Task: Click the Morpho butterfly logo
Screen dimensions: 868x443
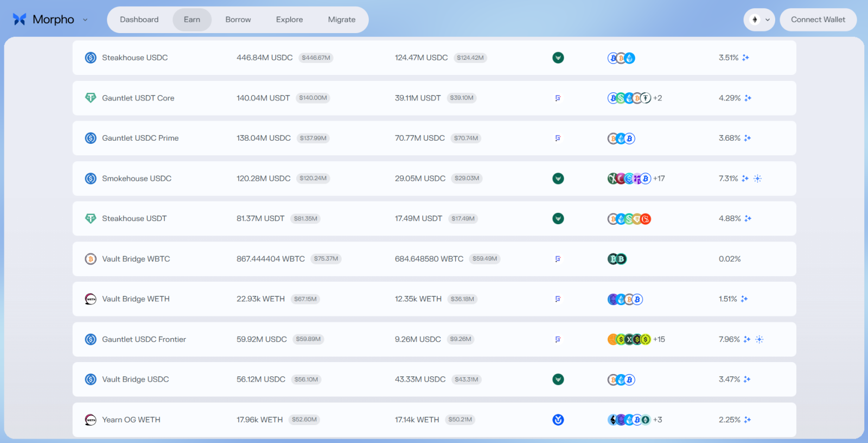Action: coord(20,20)
